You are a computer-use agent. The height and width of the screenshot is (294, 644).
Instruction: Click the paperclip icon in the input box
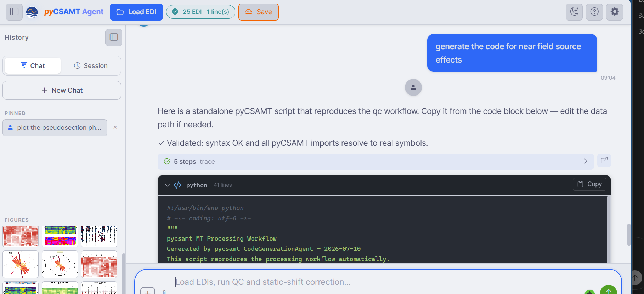pyautogui.click(x=165, y=292)
